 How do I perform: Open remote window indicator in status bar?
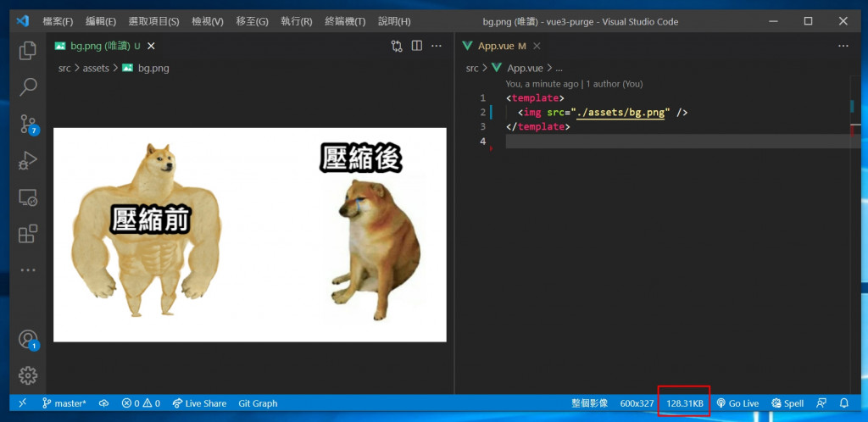23,403
